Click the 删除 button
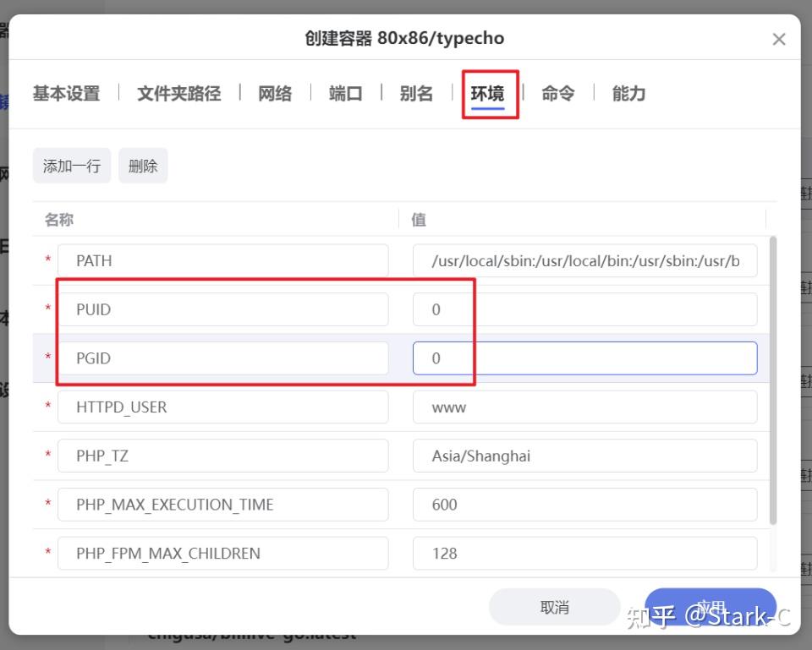This screenshot has width=812, height=650. pyautogui.click(x=143, y=165)
